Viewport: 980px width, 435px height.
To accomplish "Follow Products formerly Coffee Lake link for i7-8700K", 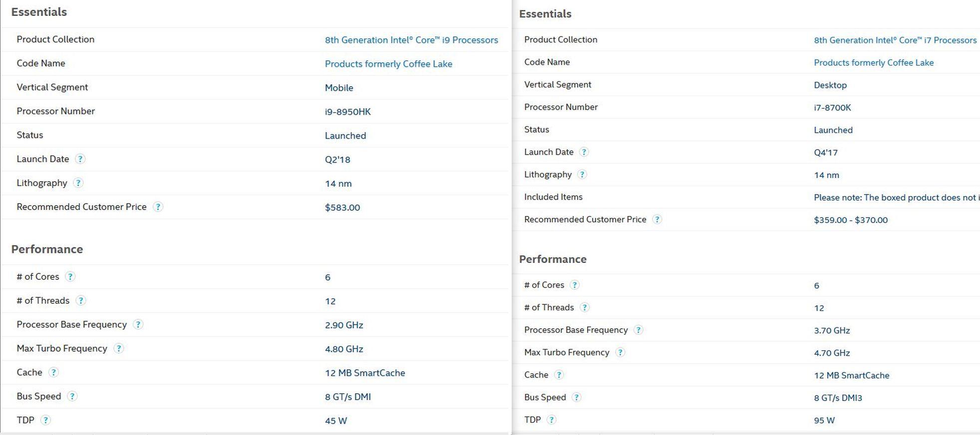I will [x=874, y=63].
